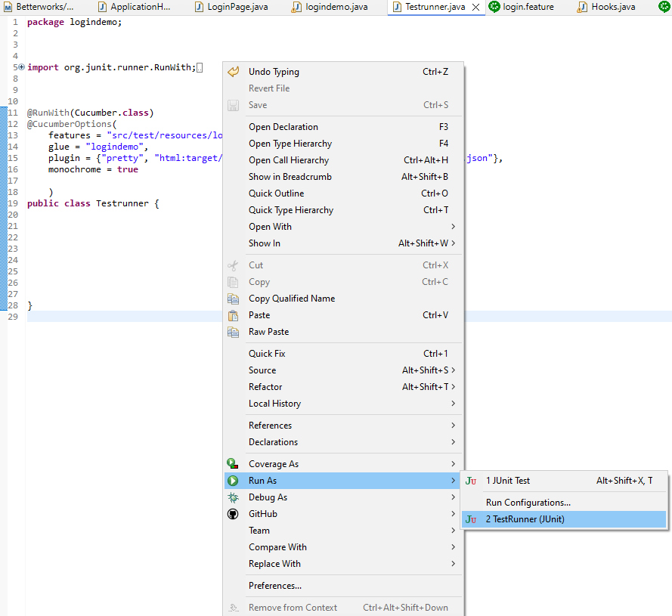Click the Betterworks Maven tab icon
672x616 pixels.
click(x=8, y=8)
